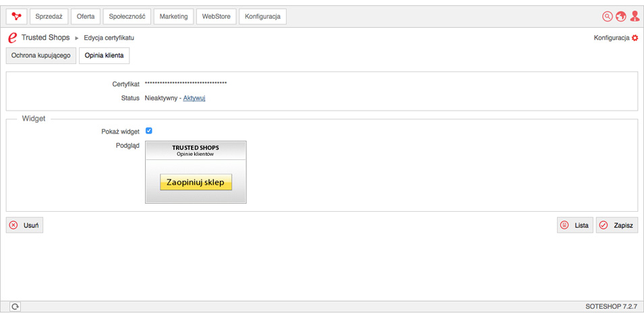Click the Trusted Shops widget preview header
This screenshot has width=644, height=313.
[196, 150]
